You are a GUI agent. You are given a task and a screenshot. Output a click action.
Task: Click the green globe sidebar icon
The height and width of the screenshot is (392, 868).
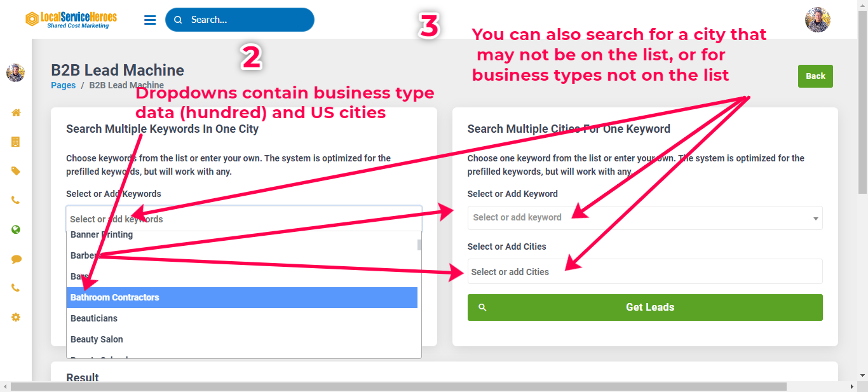tap(16, 229)
